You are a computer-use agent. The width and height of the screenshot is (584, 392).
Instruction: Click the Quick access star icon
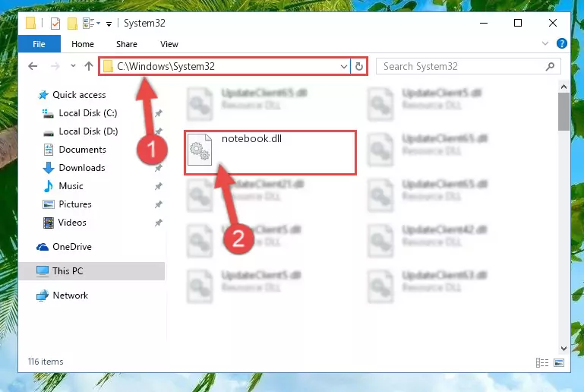[x=43, y=95]
